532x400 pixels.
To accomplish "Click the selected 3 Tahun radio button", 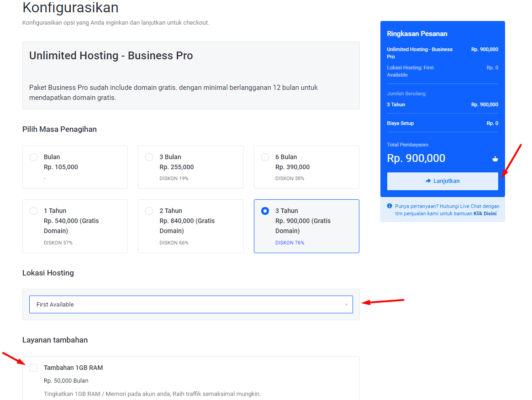I will click(x=265, y=211).
